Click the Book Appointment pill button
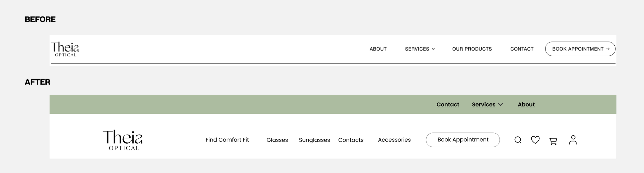Image resolution: width=644 pixels, height=173 pixels. pos(463,140)
